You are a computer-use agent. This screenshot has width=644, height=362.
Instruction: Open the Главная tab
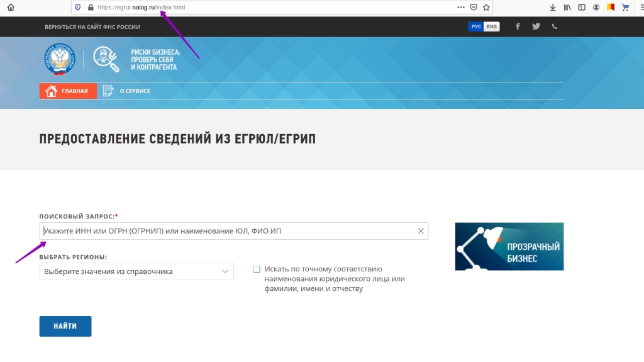tap(68, 91)
